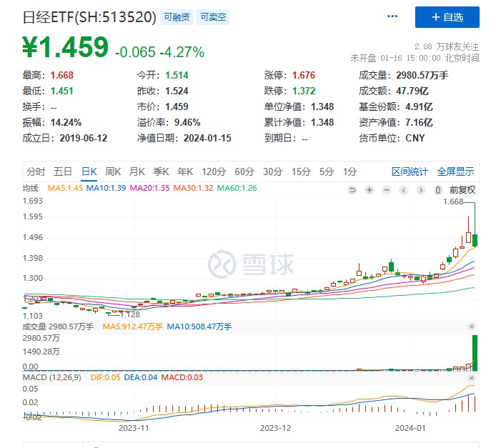Click the 最低 1.451 value

(x=62, y=91)
